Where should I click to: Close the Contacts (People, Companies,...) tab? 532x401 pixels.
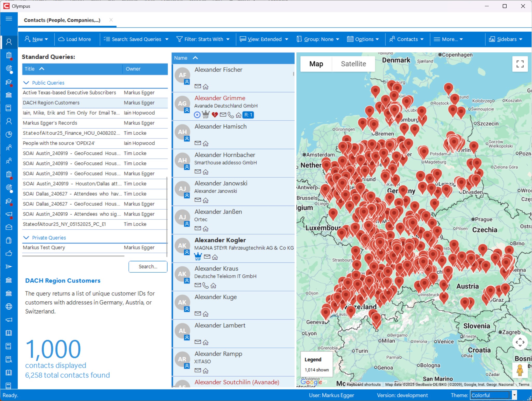pyautogui.click(x=111, y=20)
